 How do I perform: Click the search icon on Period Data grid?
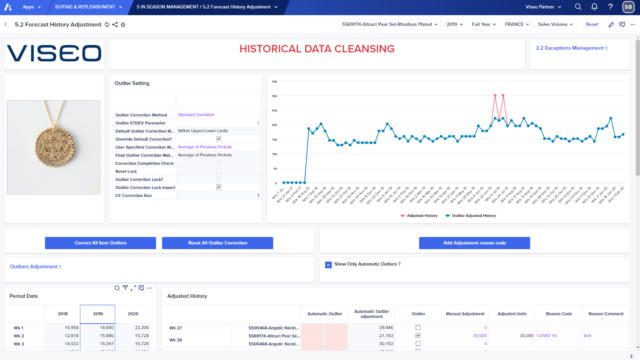117,288
